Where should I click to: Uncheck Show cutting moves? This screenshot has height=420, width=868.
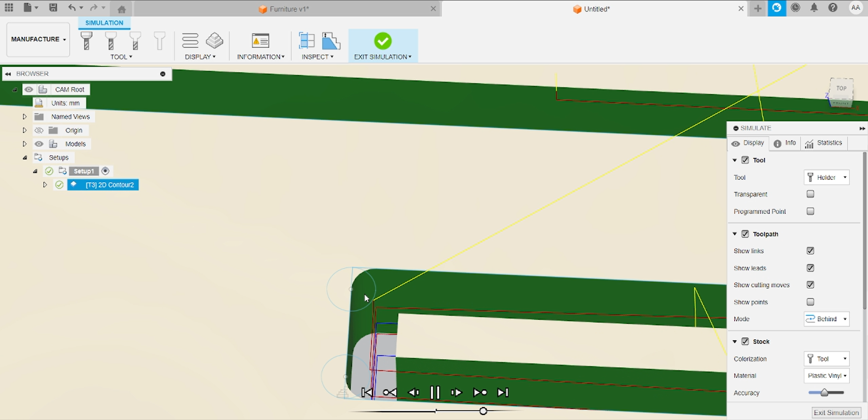810,285
